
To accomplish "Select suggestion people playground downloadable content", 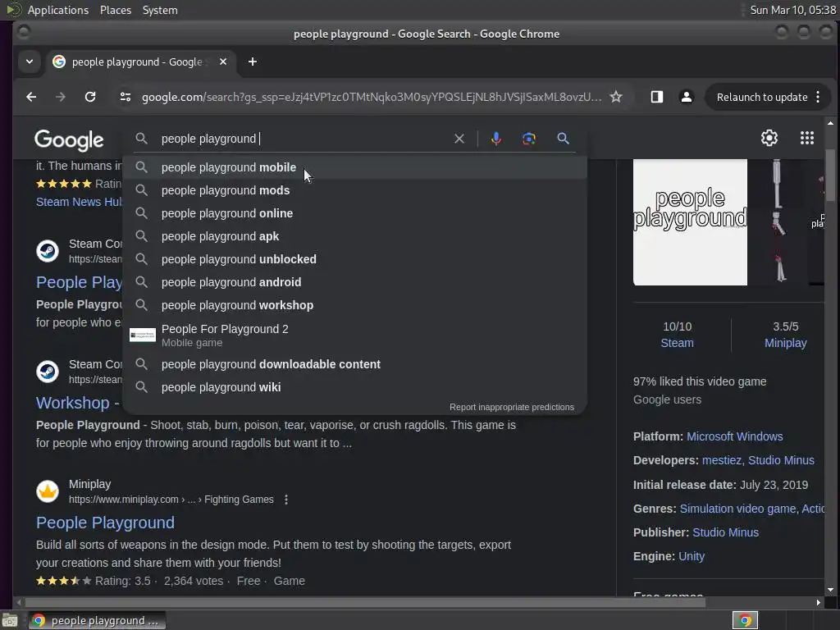I will [x=354, y=364].
